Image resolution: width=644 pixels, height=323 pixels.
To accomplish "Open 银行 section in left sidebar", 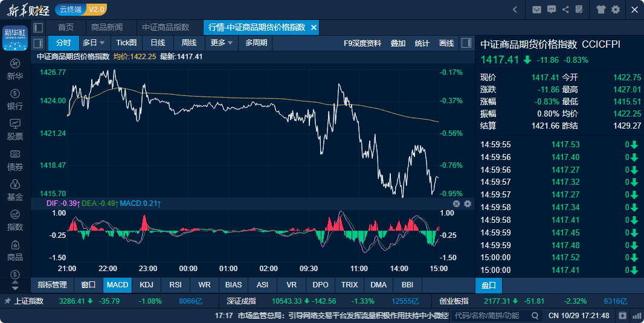I will click(x=15, y=100).
